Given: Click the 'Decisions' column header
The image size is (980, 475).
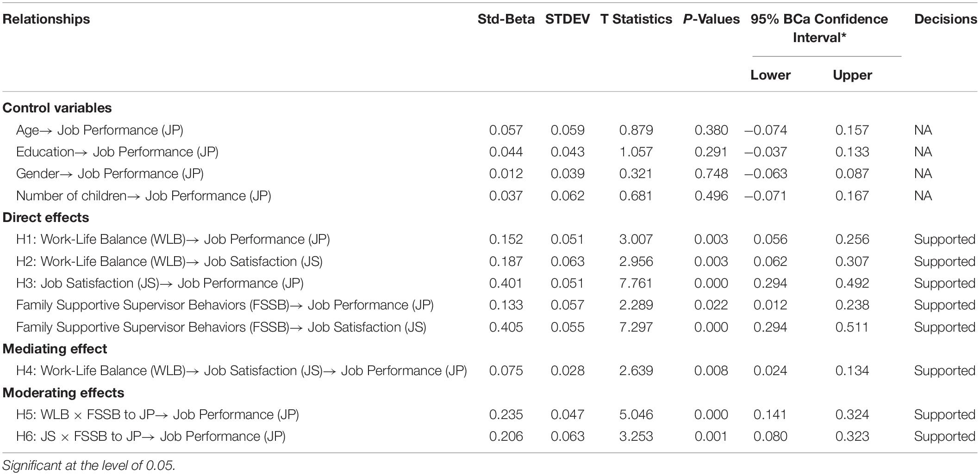Looking at the screenshot, I should pos(945,19).
